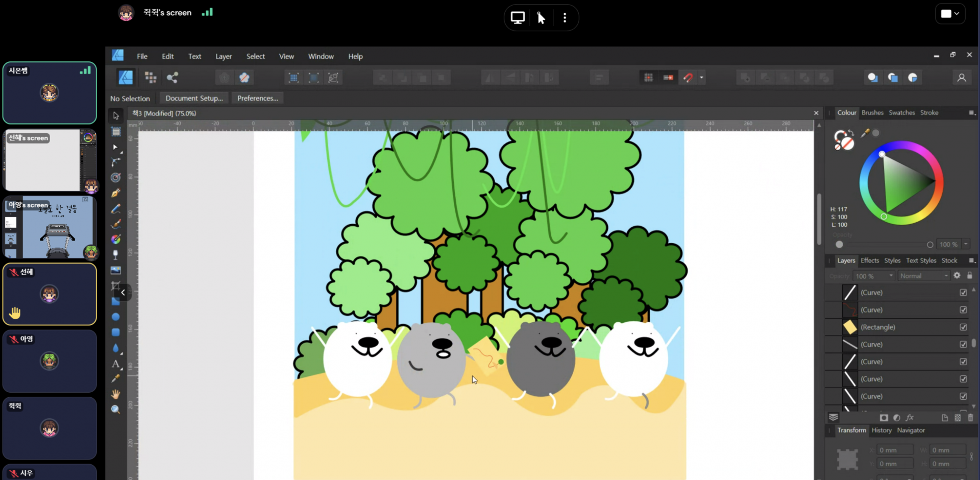Screen dimensions: 980x480
Task: Swap fill and stroke colour selector
Action: 851,133
